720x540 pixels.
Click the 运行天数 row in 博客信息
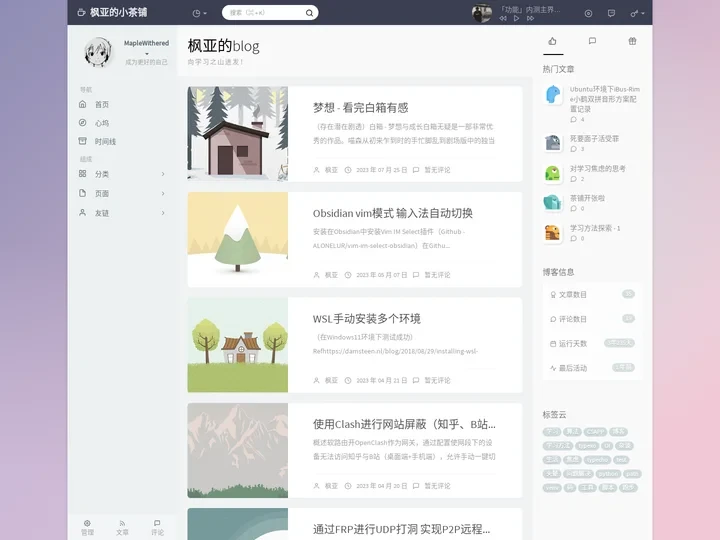pyautogui.click(x=592, y=343)
